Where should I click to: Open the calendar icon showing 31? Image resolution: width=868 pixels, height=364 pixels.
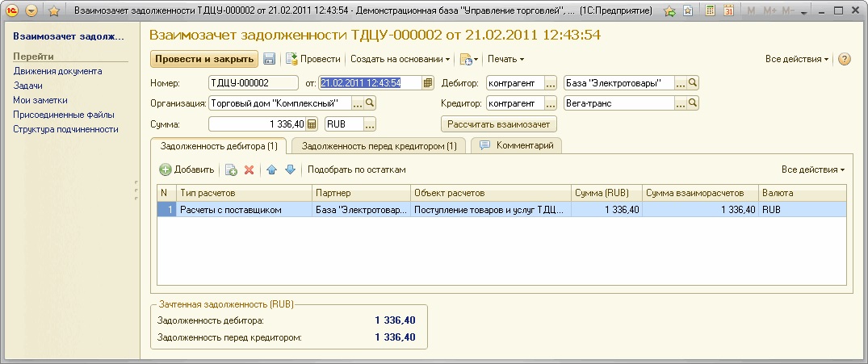[x=728, y=10]
